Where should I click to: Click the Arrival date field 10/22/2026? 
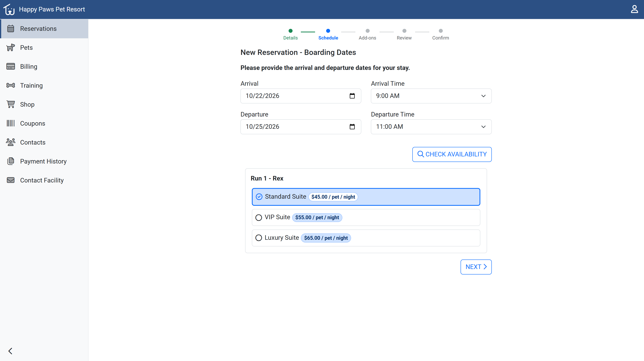point(300,96)
